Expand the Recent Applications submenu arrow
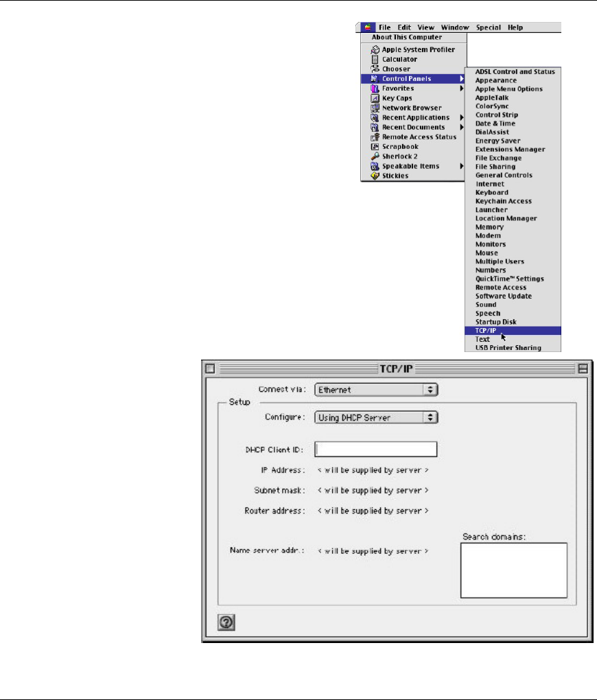Screen dimensions: 597x700 point(462,117)
